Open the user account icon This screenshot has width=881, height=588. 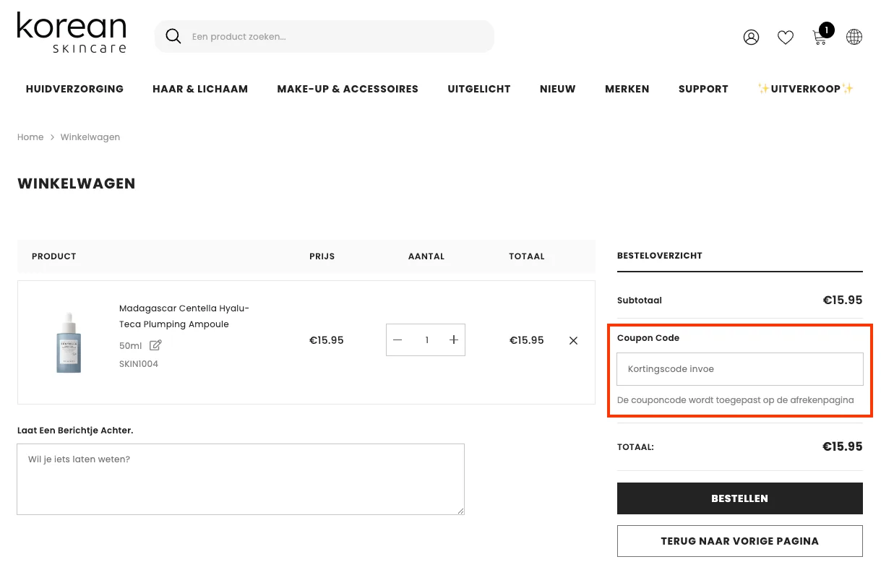pos(751,37)
